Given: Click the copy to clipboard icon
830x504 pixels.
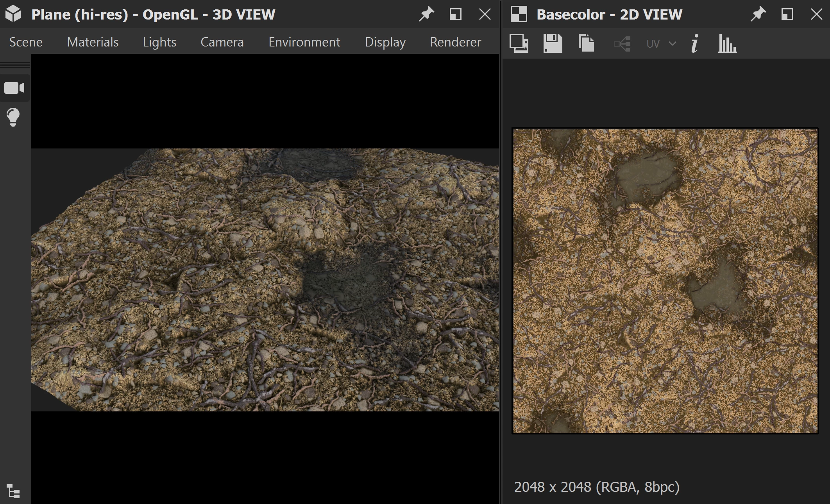Looking at the screenshot, I should point(586,43).
